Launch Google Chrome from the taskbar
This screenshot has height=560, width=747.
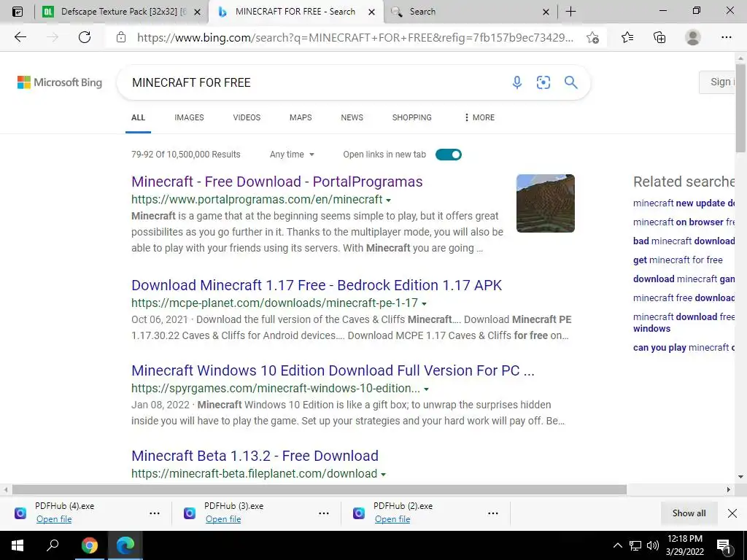point(89,545)
